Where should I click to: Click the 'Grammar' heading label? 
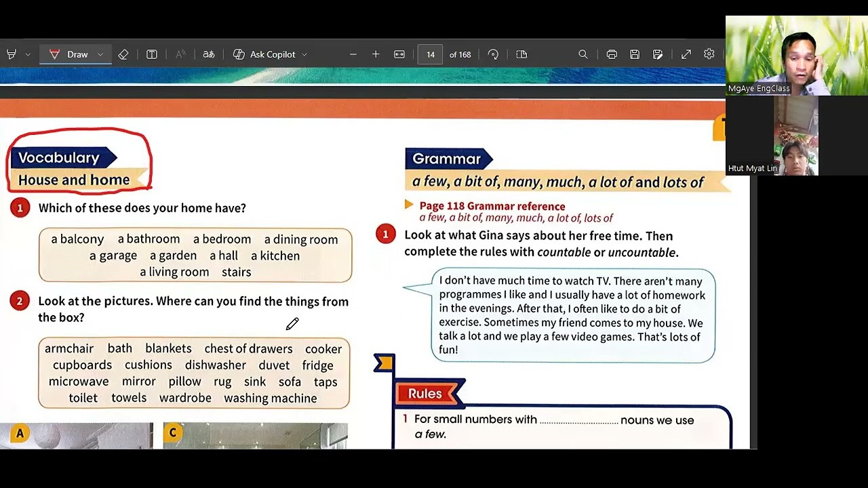pyautogui.click(x=446, y=159)
